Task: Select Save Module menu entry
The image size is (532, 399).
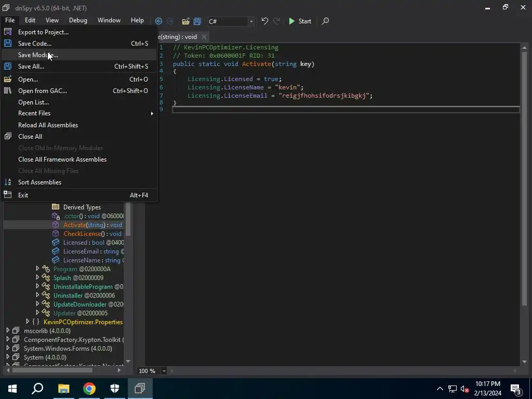Action: point(79,55)
